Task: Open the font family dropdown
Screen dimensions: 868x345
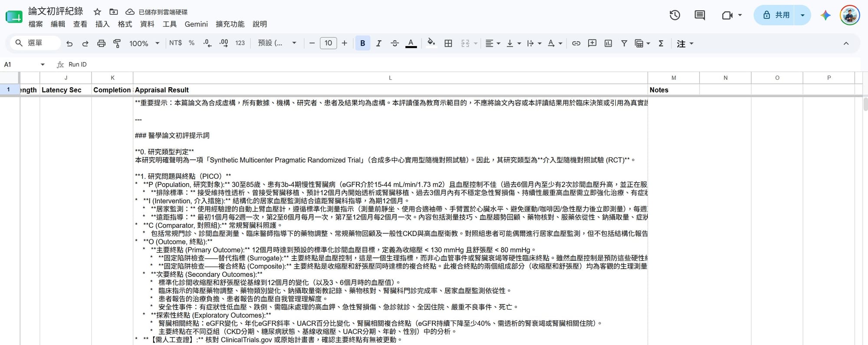Action: [277, 43]
